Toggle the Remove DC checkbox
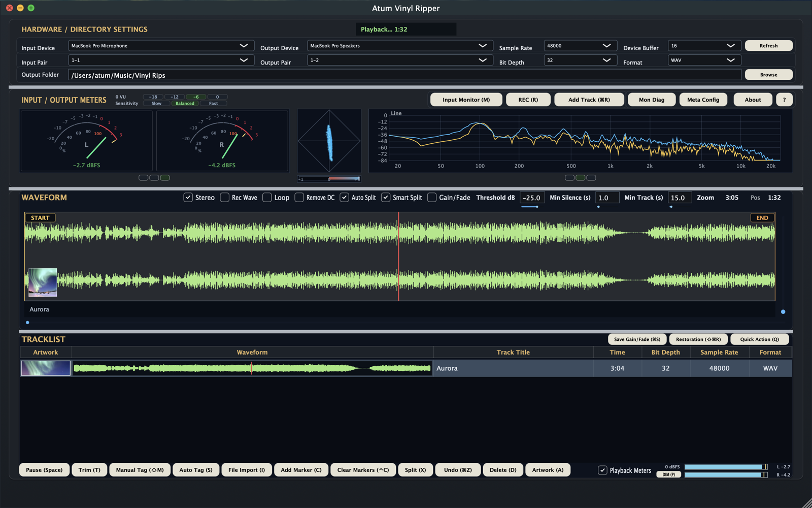This screenshot has width=812, height=508. pos(299,197)
